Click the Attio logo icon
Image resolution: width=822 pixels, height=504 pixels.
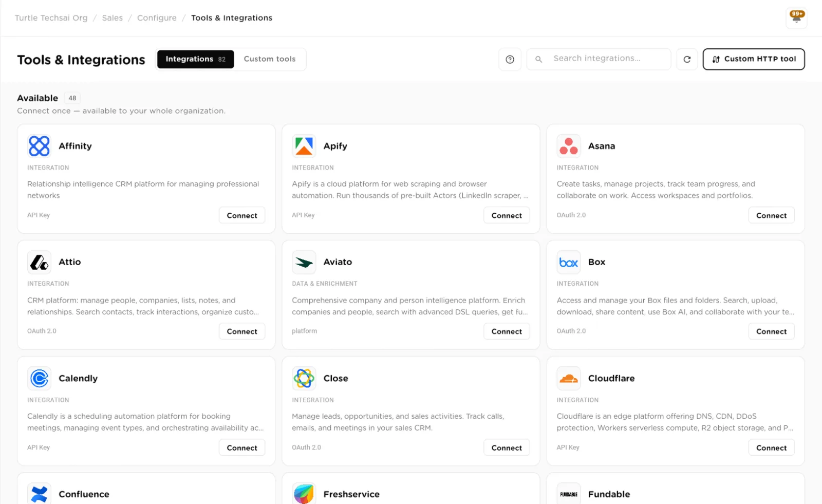[39, 262]
